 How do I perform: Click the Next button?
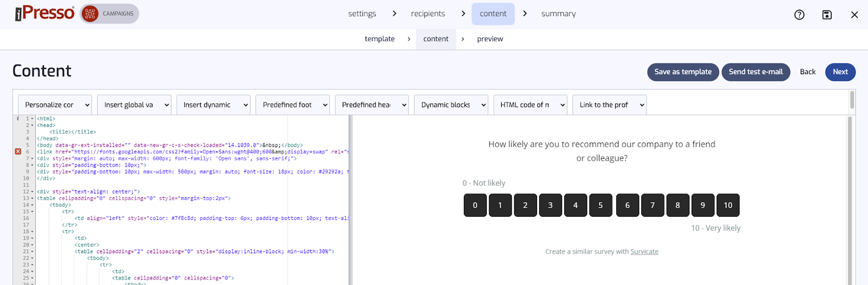(840, 72)
